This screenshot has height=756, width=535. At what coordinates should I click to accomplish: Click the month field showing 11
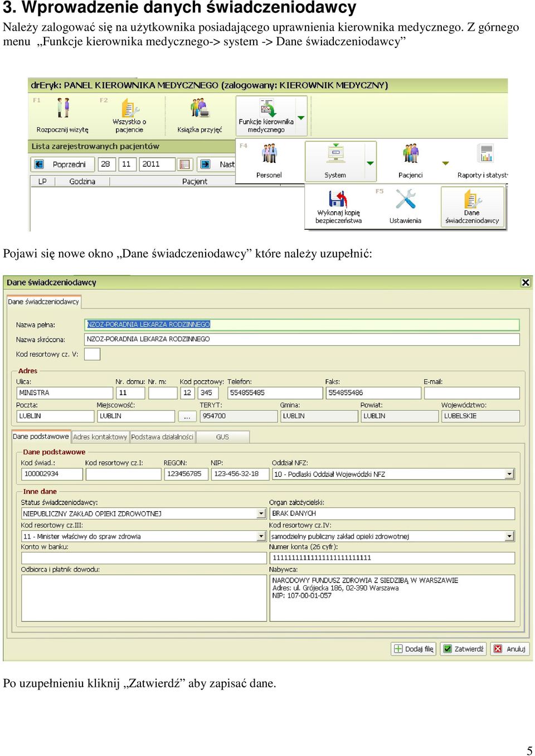click(x=127, y=164)
